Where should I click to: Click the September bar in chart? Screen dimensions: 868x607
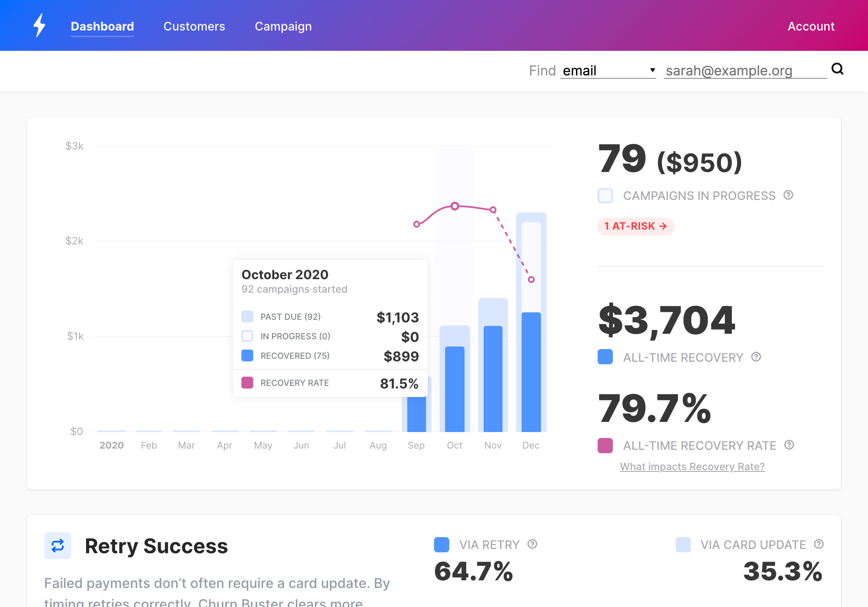coord(417,414)
